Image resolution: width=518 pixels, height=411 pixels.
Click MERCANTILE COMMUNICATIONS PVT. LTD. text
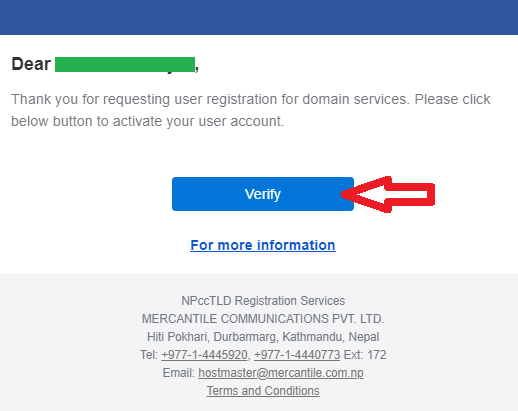[263, 319]
